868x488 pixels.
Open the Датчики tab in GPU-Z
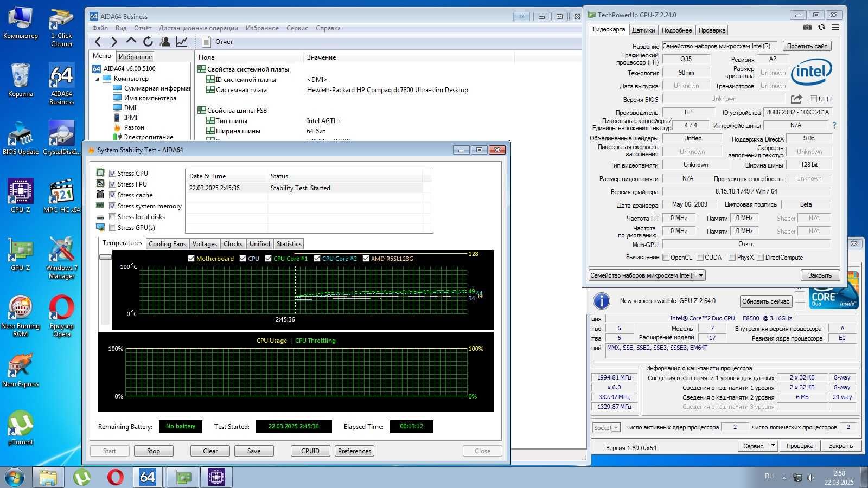pos(643,30)
